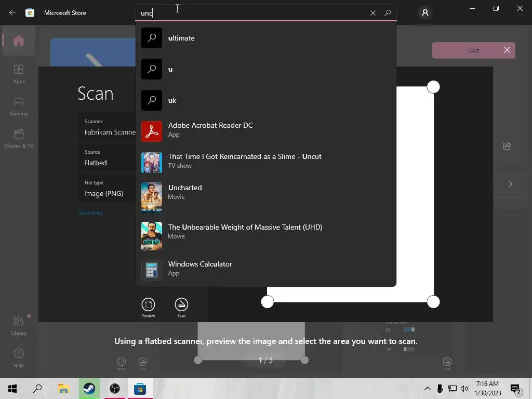Go back with the back arrow
Image resolution: width=532 pixels, height=399 pixels.
click(12, 12)
